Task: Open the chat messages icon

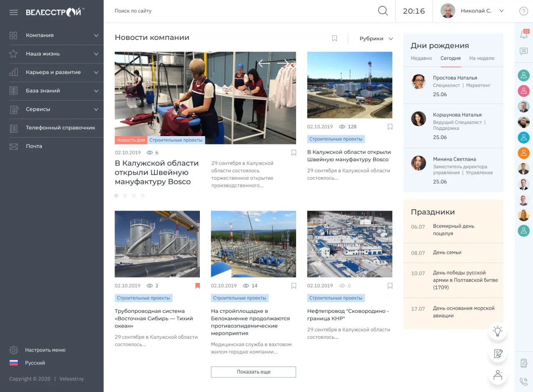Action: tap(524, 52)
